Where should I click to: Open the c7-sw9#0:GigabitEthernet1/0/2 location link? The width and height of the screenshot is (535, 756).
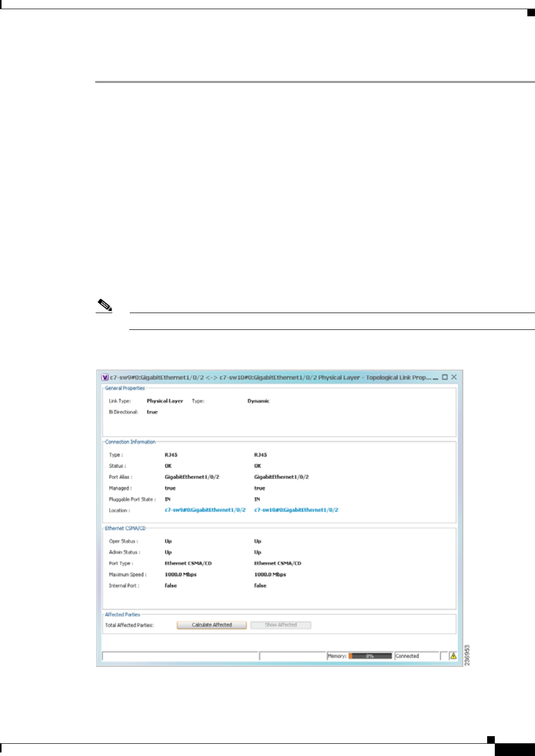tap(205, 510)
